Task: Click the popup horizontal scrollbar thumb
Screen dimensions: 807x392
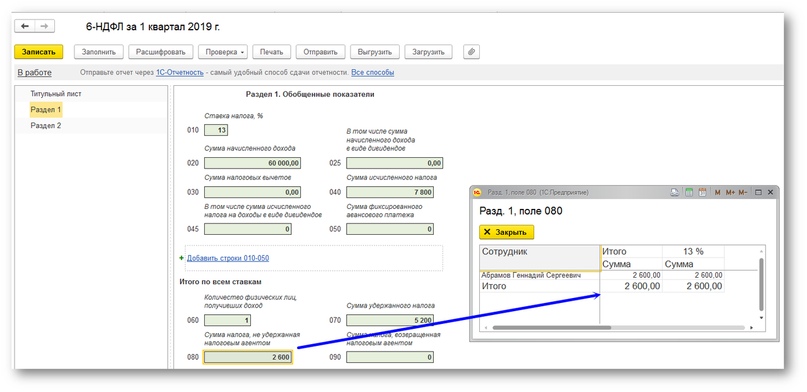Action: click(552, 327)
